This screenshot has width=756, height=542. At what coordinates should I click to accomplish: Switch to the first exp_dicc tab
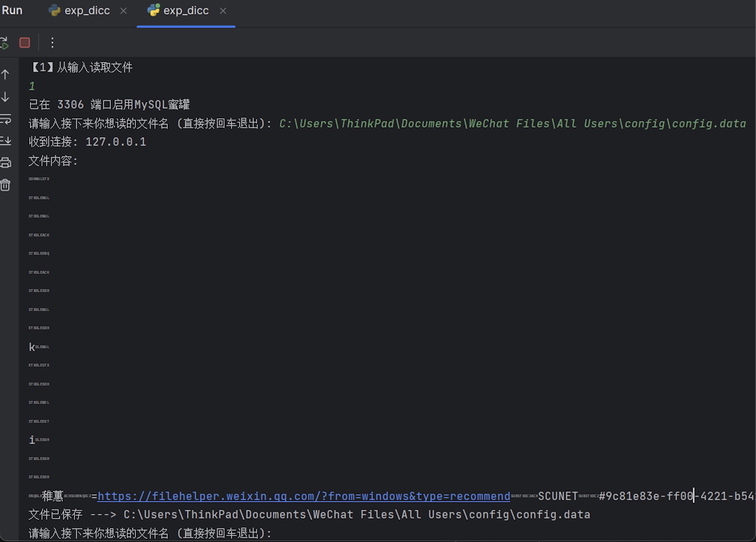click(87, 11)
